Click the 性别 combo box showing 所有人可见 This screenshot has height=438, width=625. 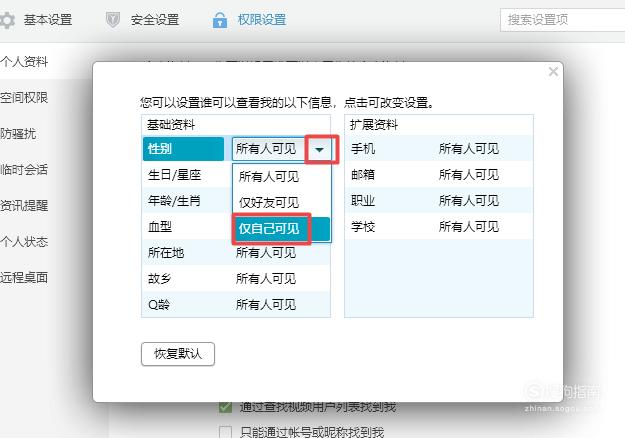[281, 149]
